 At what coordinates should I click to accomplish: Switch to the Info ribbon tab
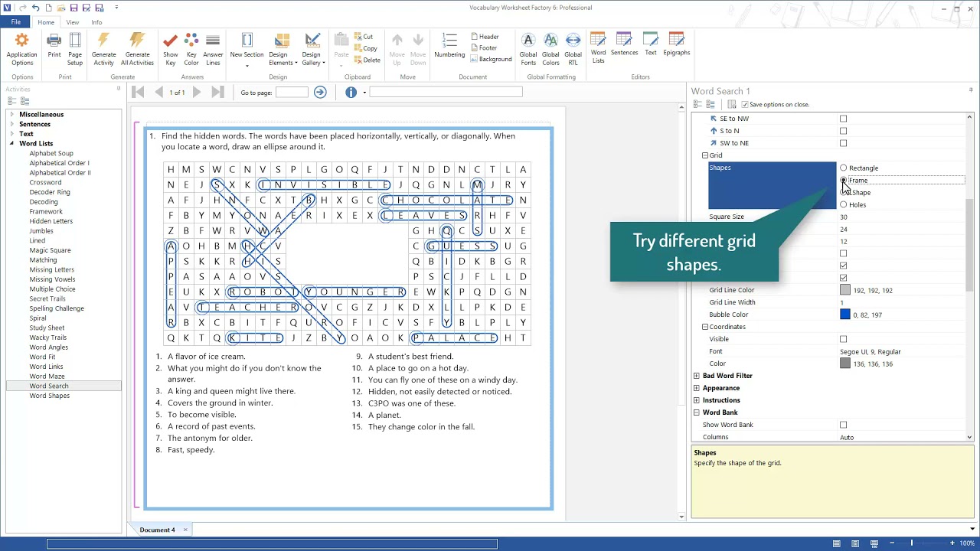click(96, 22)
